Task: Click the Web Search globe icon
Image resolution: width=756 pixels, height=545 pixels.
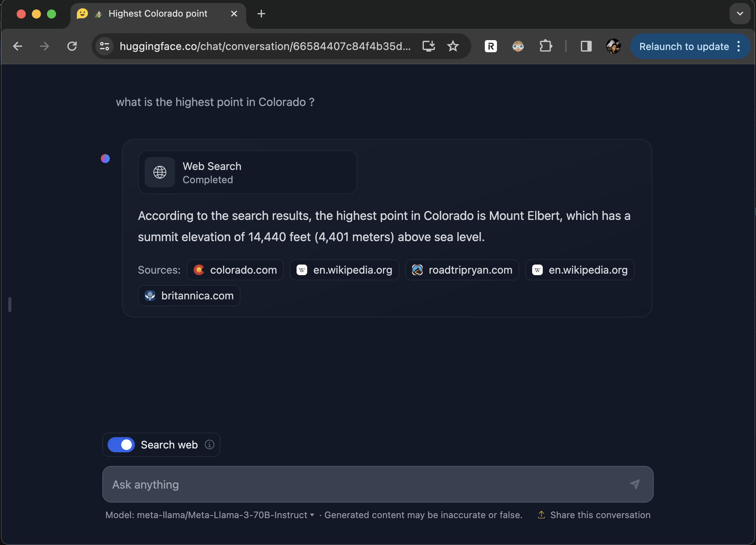Action: click(x=159, y=172)
